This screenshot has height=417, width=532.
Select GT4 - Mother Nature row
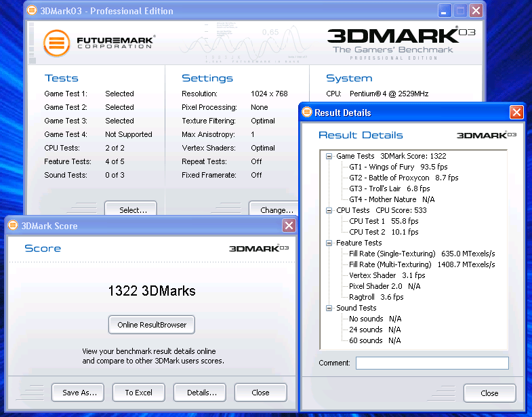[x=392, y=199]
